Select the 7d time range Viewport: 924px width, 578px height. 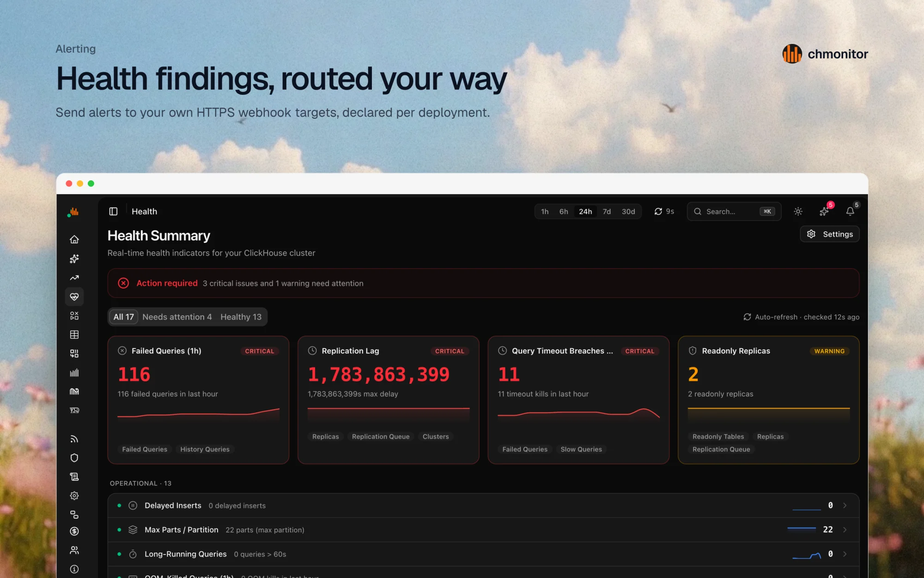coord(607,211)
